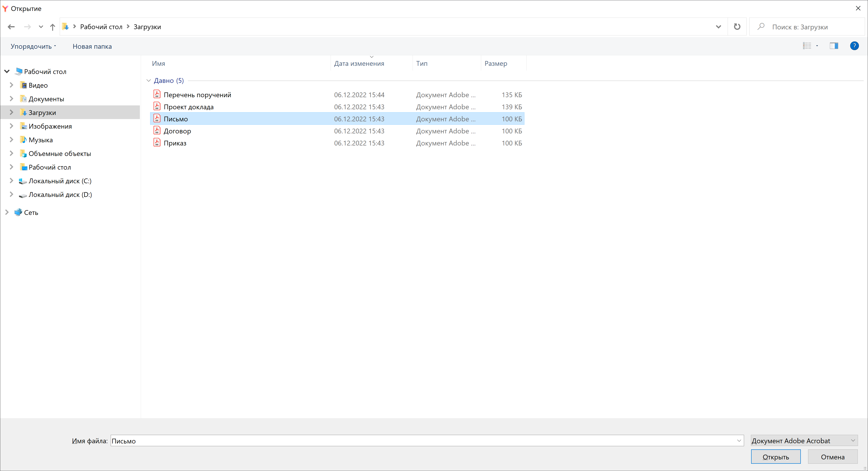Click PDF icon of Перечень поручений

(x=157, y=94)
